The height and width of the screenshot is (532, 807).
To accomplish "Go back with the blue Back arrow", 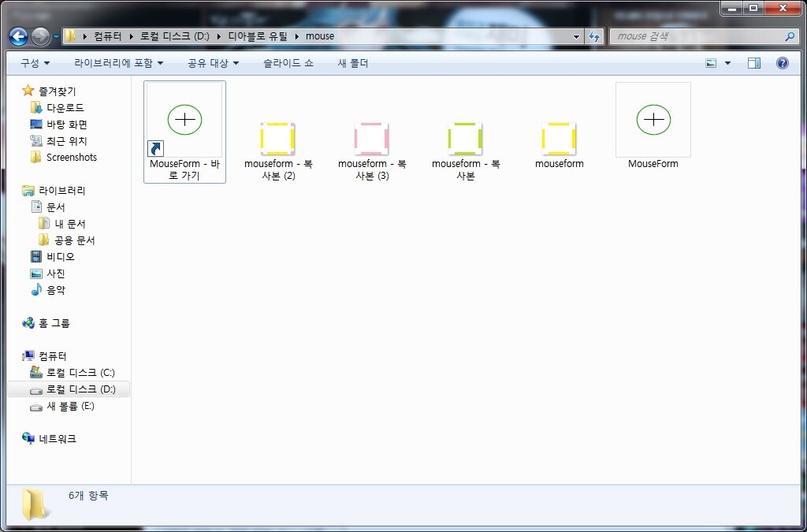I will (x=19, y=36).
